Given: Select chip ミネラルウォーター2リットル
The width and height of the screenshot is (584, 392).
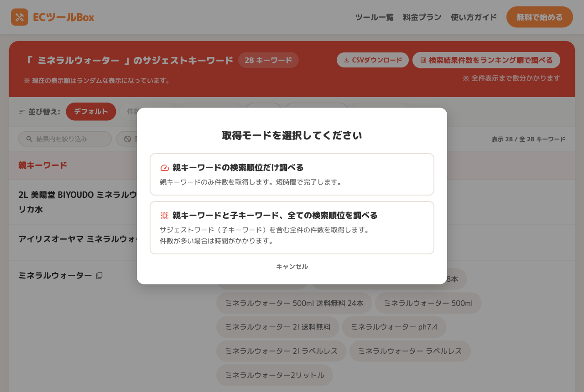Looking at the screenshot, I should [x=275, y=375].
